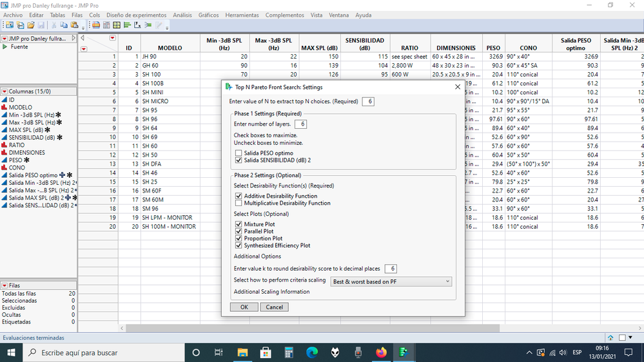The width and height of the screenshot is (644, 362).
Task: Open the criteria scaling dropdown
Action: 391,281
